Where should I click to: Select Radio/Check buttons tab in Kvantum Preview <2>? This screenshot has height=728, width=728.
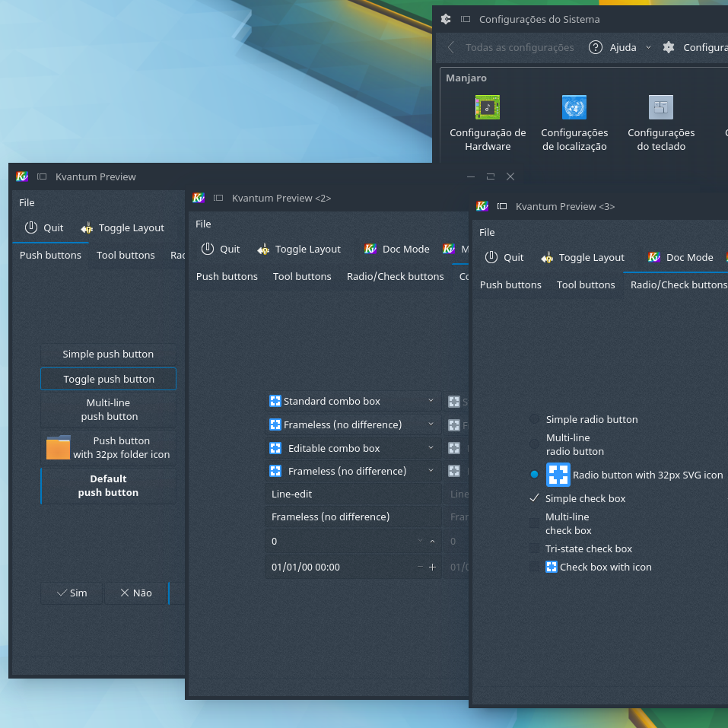pos(395,276)
